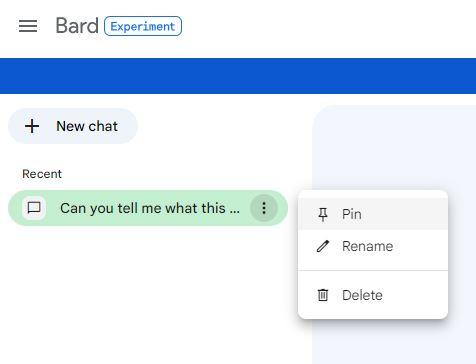Click the pushpin icon in the context menu
This screenshot has width=476, height=364.
323,214
